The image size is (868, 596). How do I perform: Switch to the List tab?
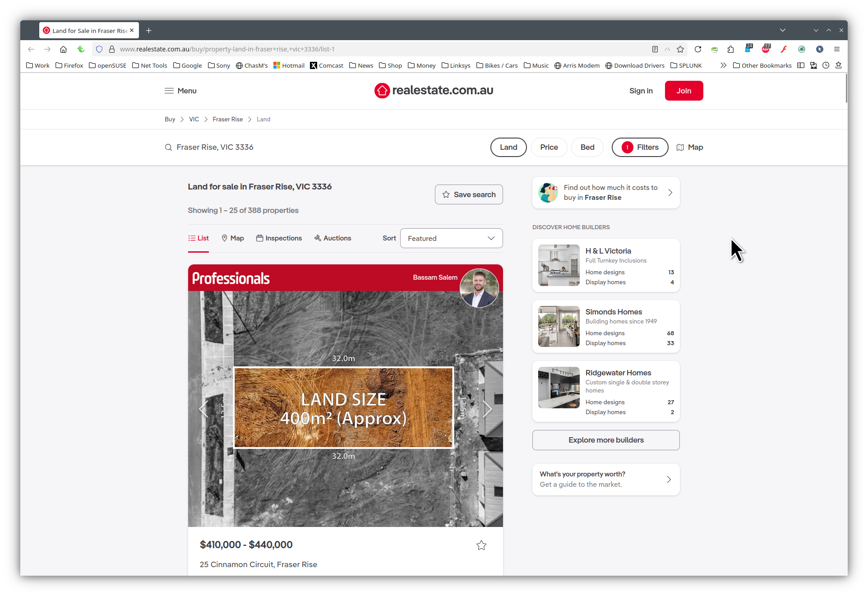tap(199, 238)
